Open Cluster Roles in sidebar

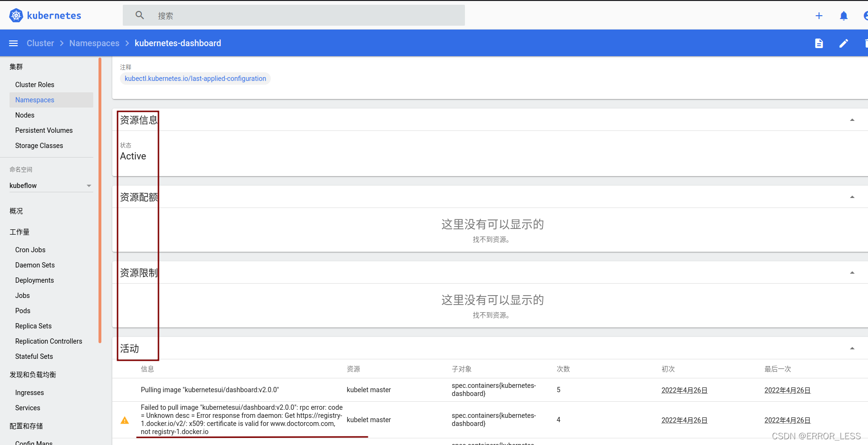pyautogui.click(x=35, y=85)
